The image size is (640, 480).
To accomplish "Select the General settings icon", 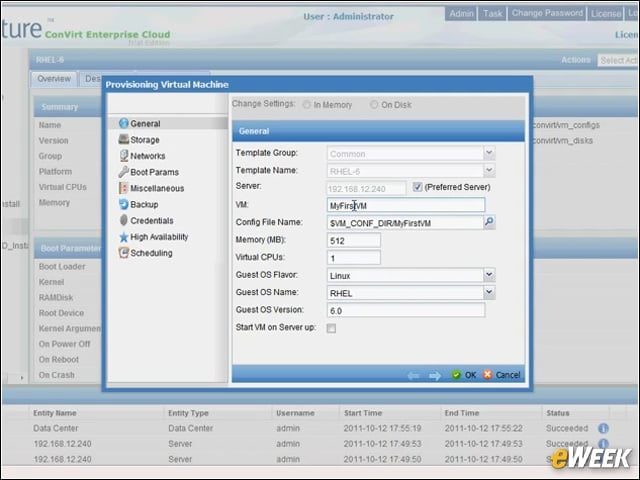I will coord(123,123).
